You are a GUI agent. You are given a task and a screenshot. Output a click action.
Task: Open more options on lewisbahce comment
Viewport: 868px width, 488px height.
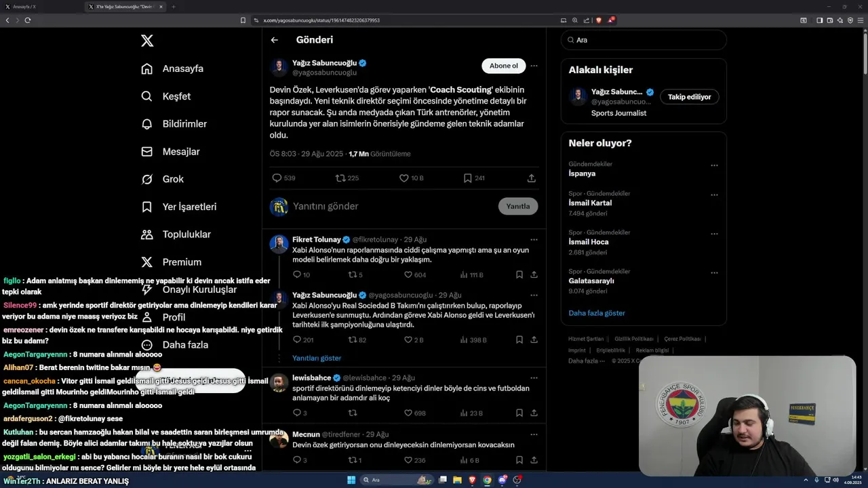[534, 378]
